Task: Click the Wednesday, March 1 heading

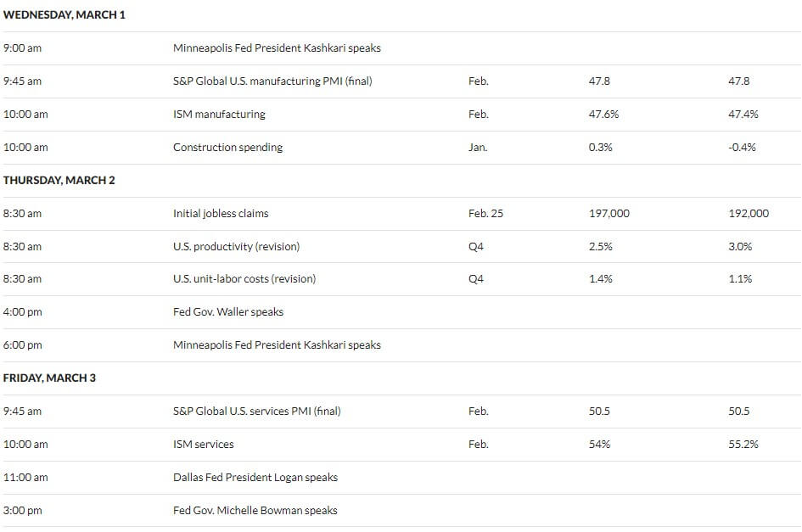Action: point(64,14)
